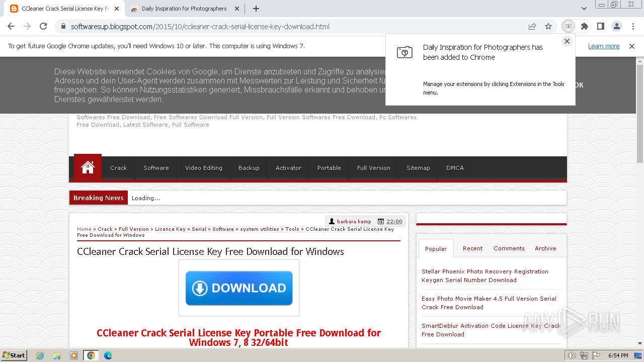Open Easy Photo Movie Maker 4.5 link
Image resolution: width=644 pixels, height=362 pixels.
tap(489, 303)
